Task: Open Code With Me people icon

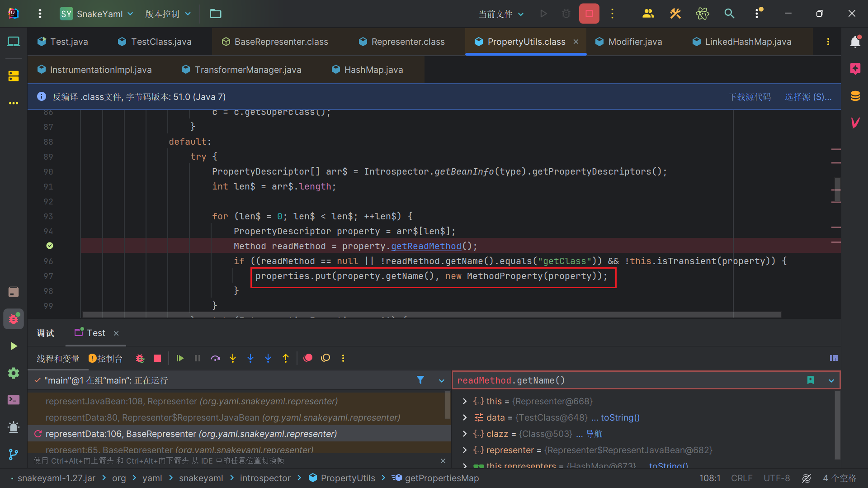Action: 648,14
